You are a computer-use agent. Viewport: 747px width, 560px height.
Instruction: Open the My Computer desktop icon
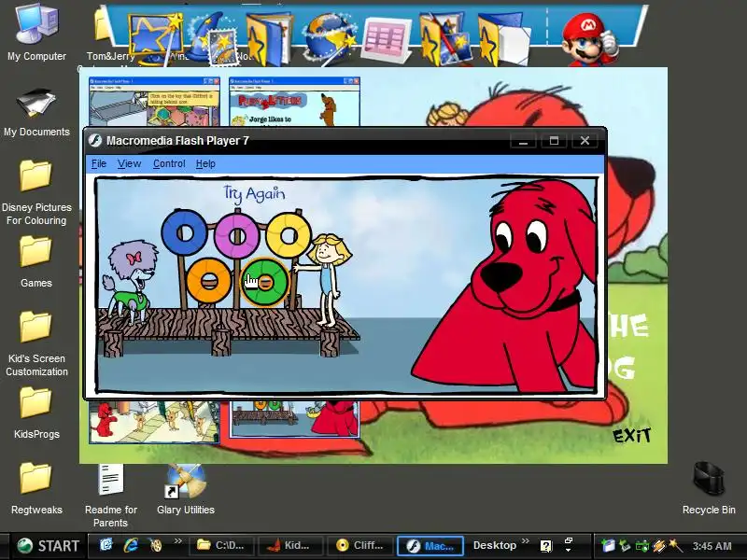coord(36,31)
